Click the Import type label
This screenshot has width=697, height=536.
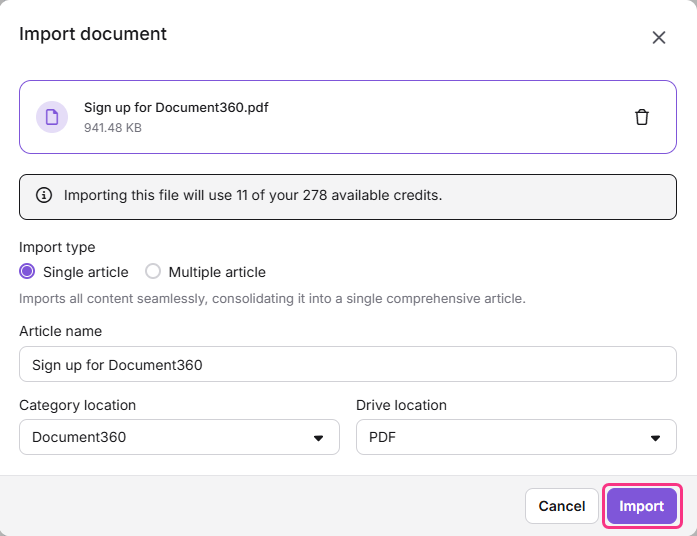click(x=57, y=247)
